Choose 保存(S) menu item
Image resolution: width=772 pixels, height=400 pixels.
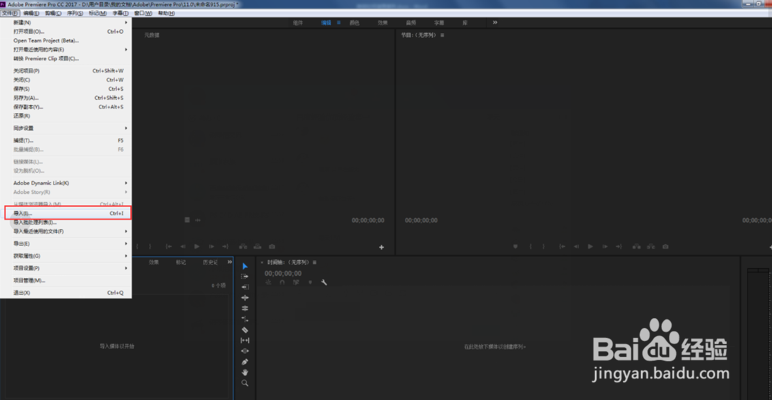pyautogui.click(x=66, y=89)
